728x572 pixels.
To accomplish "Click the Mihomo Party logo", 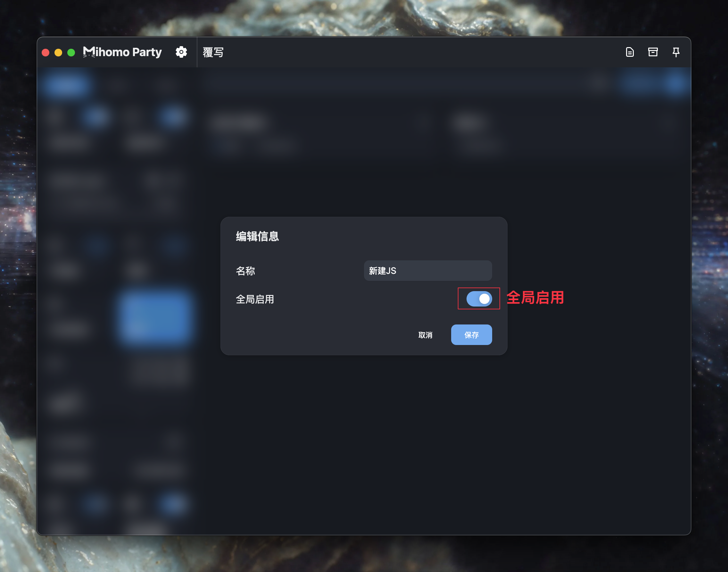I will (x=122, y=52).
